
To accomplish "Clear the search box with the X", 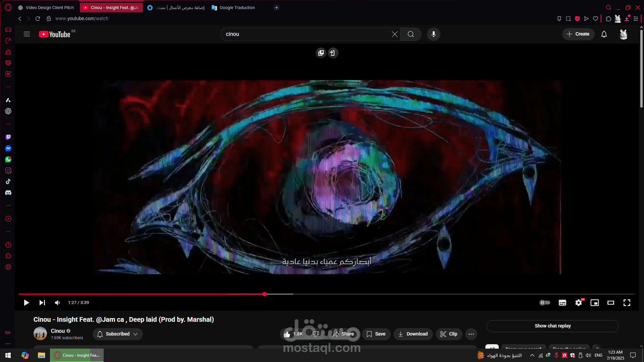I will tap(395, 34).
